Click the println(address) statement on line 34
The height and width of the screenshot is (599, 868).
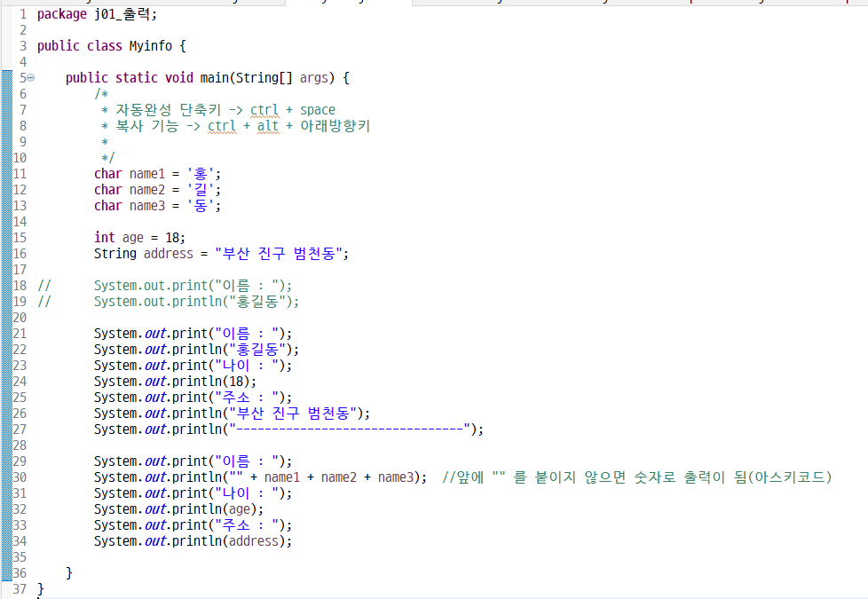pyautogui.click(x=193, y=540)
